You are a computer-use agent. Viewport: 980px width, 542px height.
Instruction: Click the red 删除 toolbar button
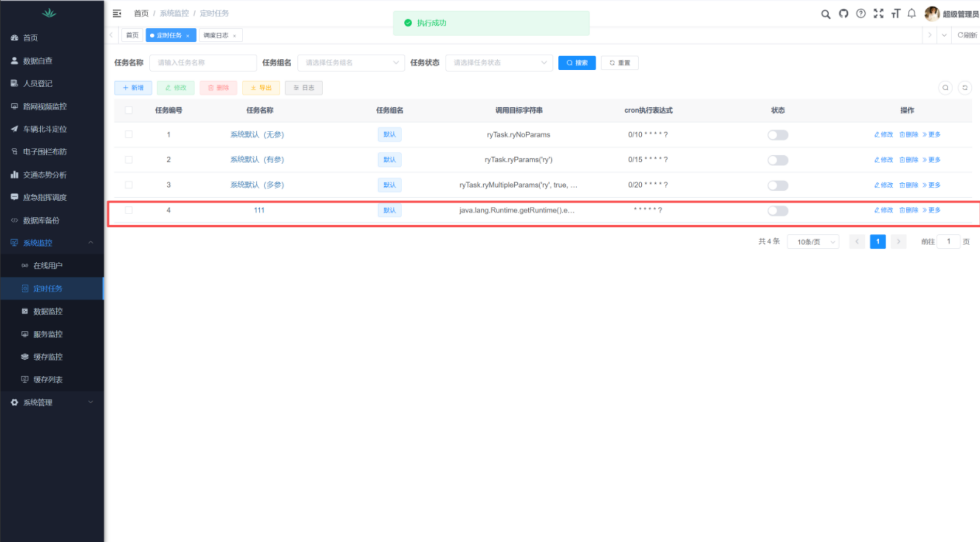218,88
